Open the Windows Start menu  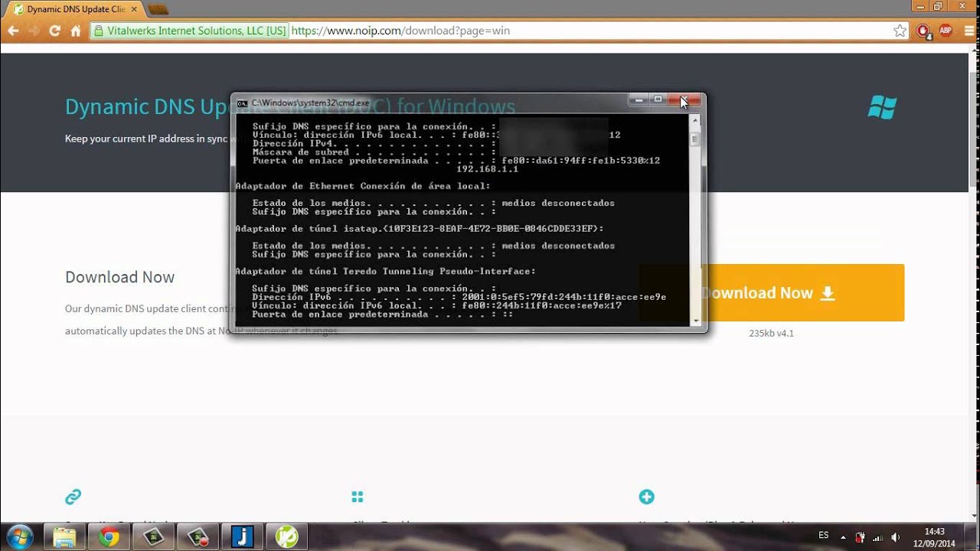click(19, 537)
